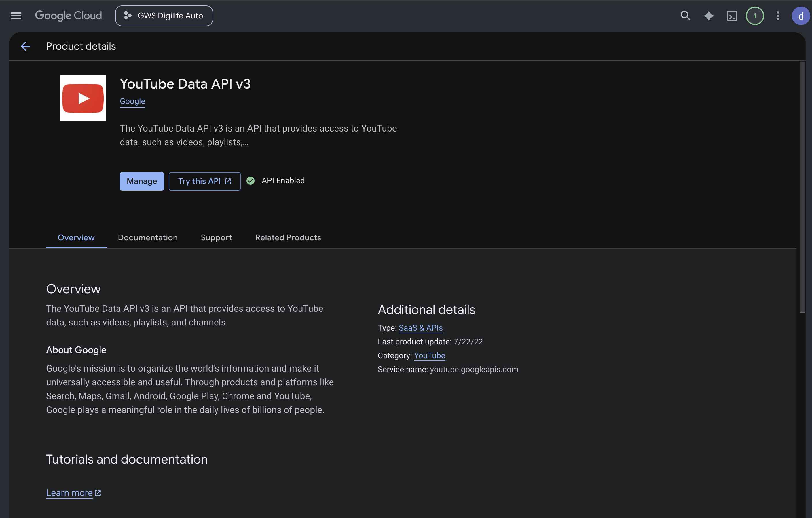Go back with the arrow icon
Image resolution: width=812 pixels, height=518 pixels.
point(26,46)
